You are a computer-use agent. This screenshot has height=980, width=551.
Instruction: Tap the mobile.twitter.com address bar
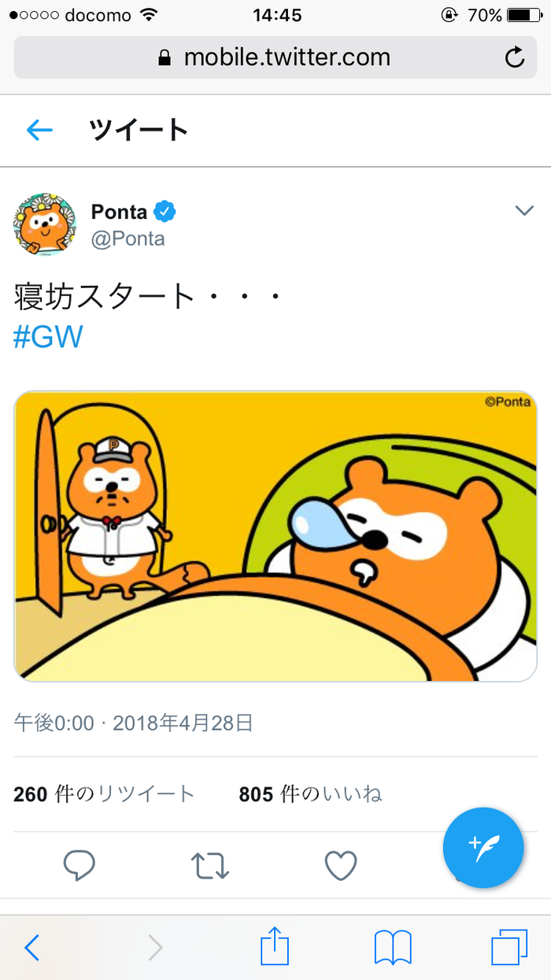tap(275, 57)
